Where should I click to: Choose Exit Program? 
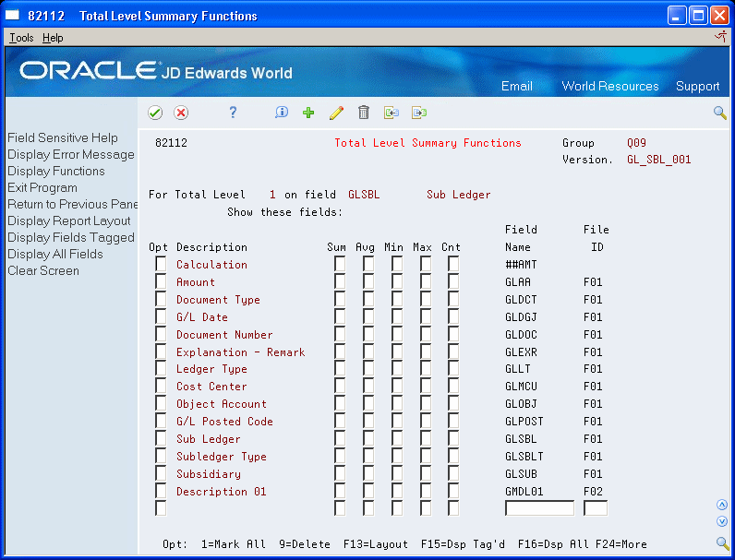(42, 188)
